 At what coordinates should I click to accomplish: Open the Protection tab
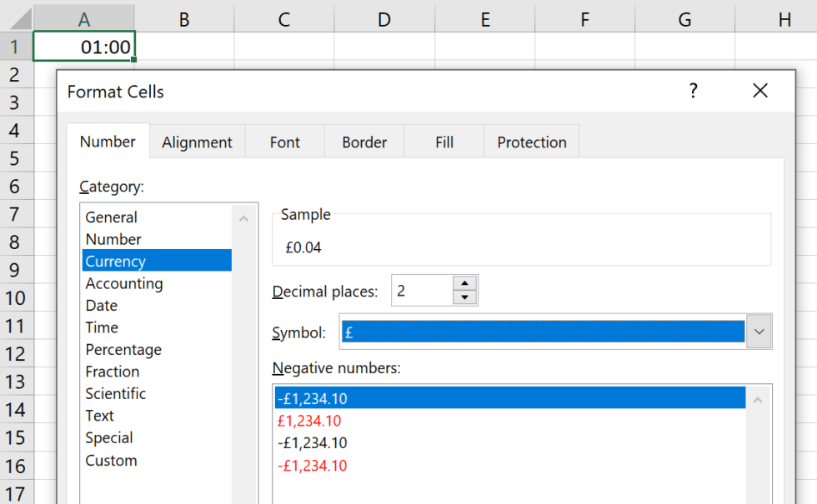(x=531, y=142)
